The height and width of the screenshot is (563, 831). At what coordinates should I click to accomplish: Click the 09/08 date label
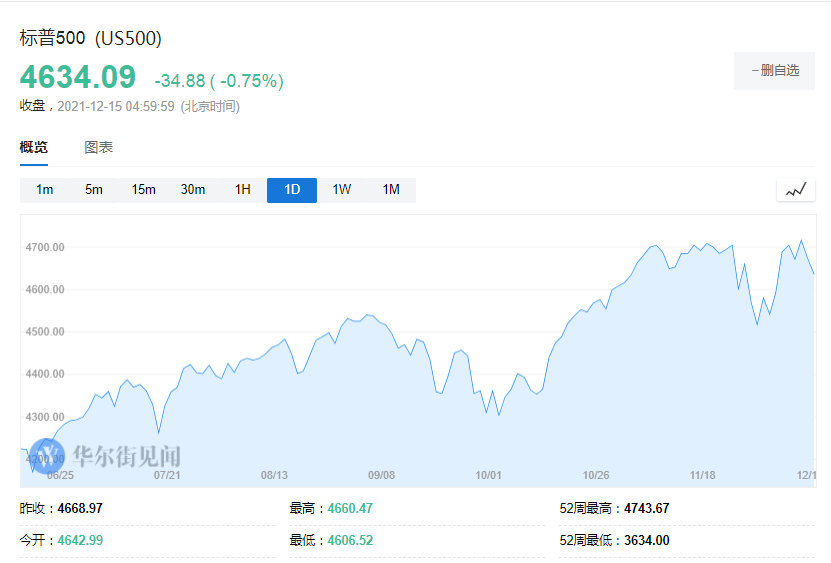pos(382,476)
